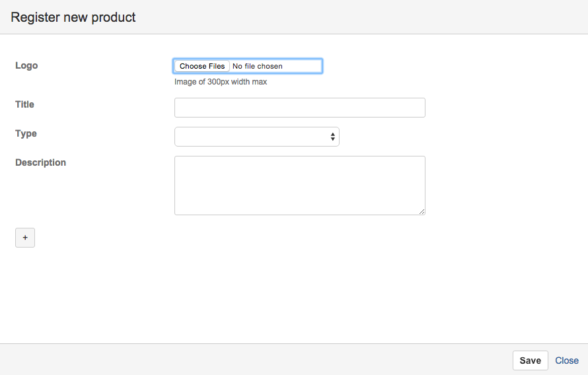Viewport: 588px width, 375px height.
Task: Click the Logo field label
Action: pos(26,65)
